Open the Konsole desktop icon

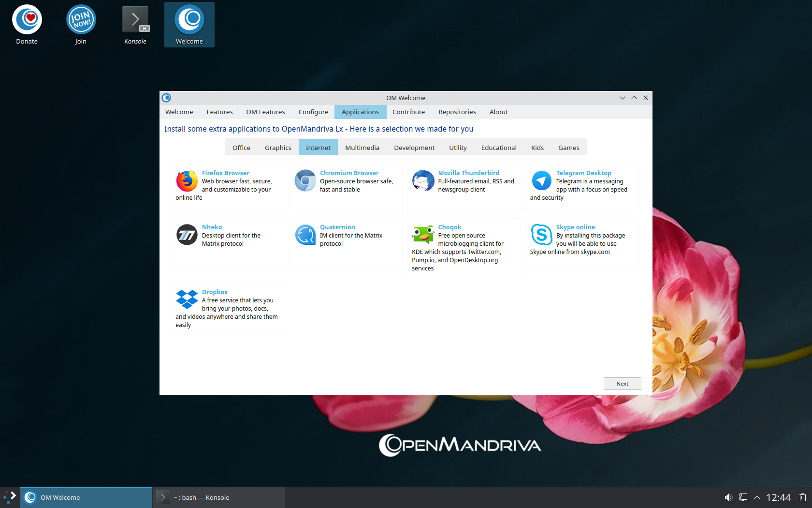[x=135, y=25]
